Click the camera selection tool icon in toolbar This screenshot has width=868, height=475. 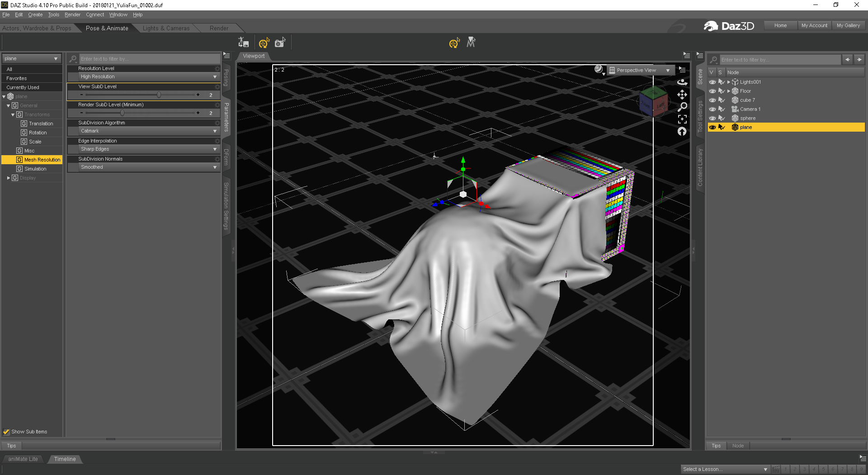pyautogui.click(x=280, y=43)
